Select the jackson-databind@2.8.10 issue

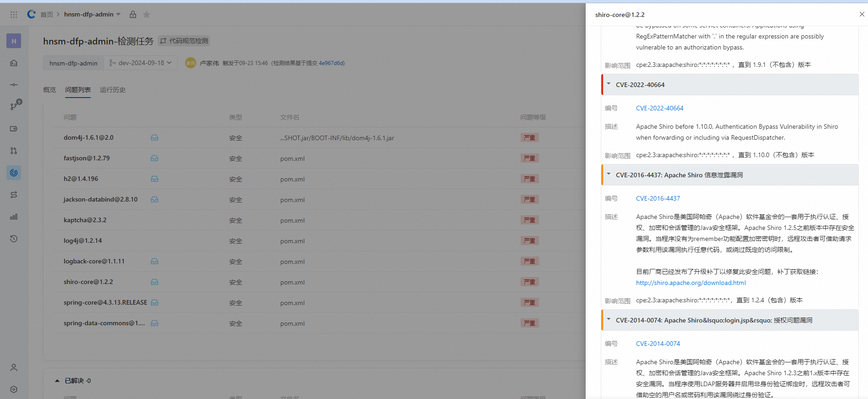point(100,199)
